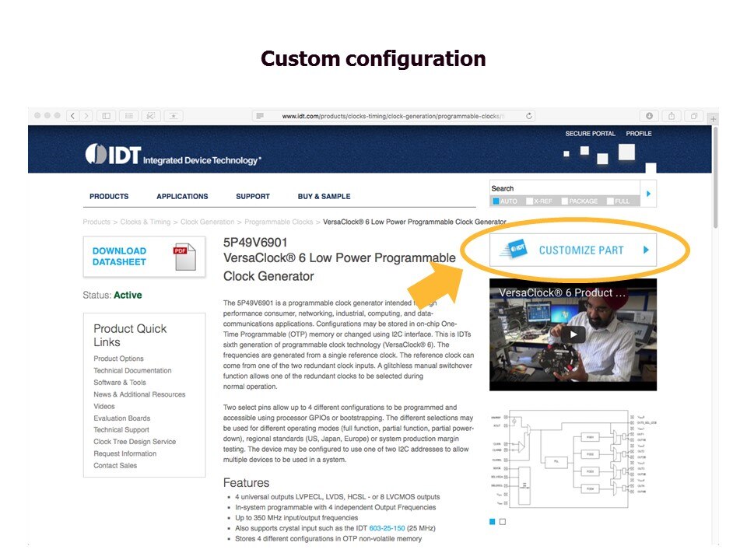
Task: Enable the X-REF search checkbox
Action: click(x=530, y=201)
